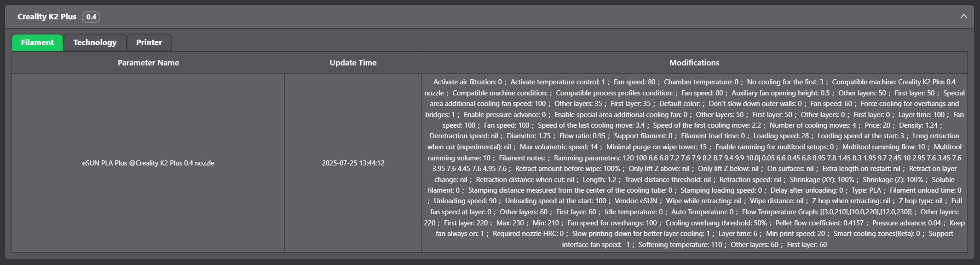980x265 pixels.
Task: Click the 2025-07-25 13:44:12 timestamp cell
Action: [x=353, y=163]
